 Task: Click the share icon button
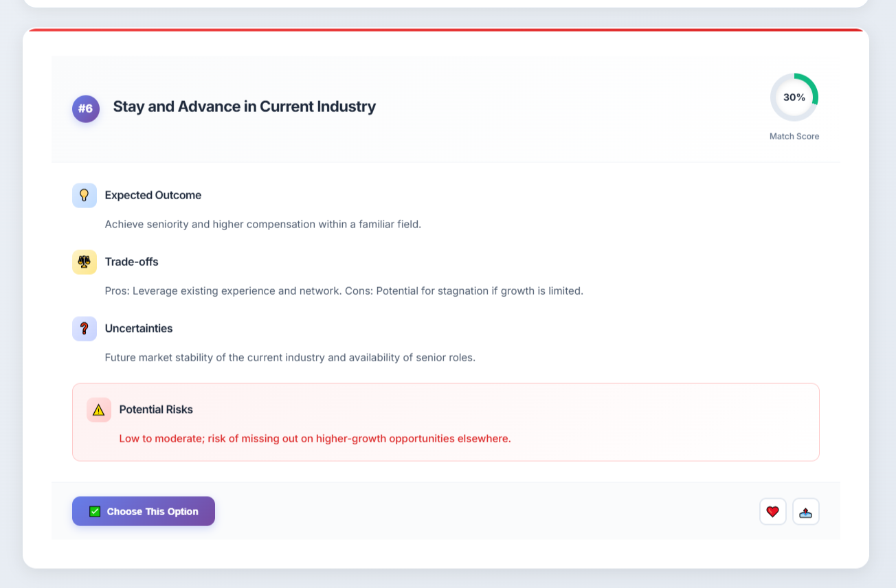(805, 511)
